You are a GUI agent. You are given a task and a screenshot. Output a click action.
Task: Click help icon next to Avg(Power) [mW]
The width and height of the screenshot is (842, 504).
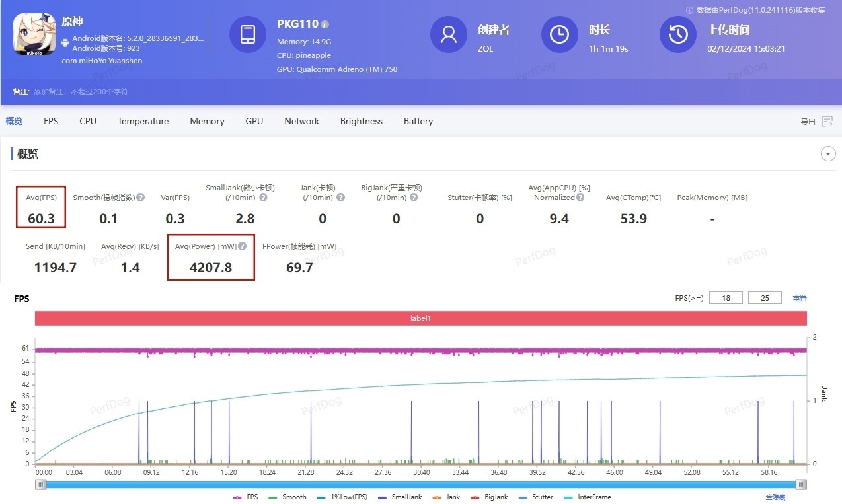243,246
